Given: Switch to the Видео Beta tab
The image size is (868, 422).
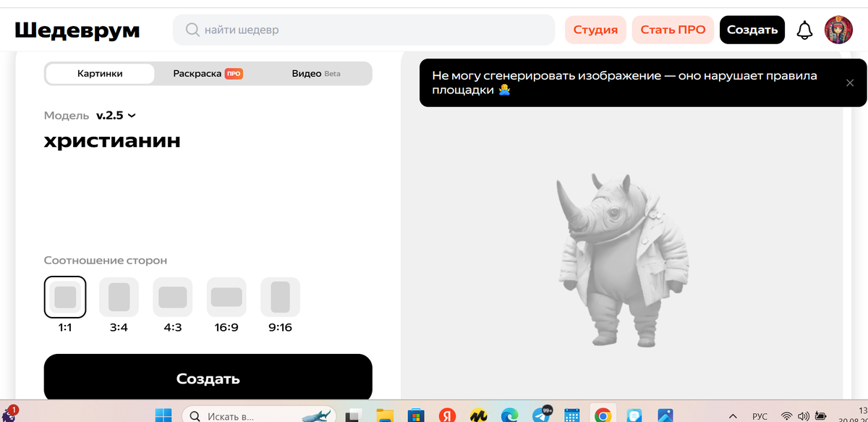Looking at the screenshot, I should [x=316, y=74].
